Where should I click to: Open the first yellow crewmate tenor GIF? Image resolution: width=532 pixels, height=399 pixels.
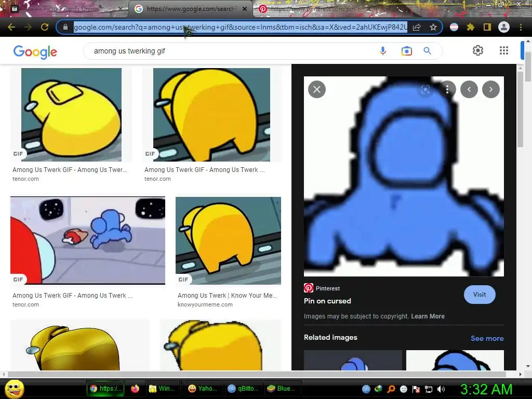pyautogui.click(x=71, y=115)
